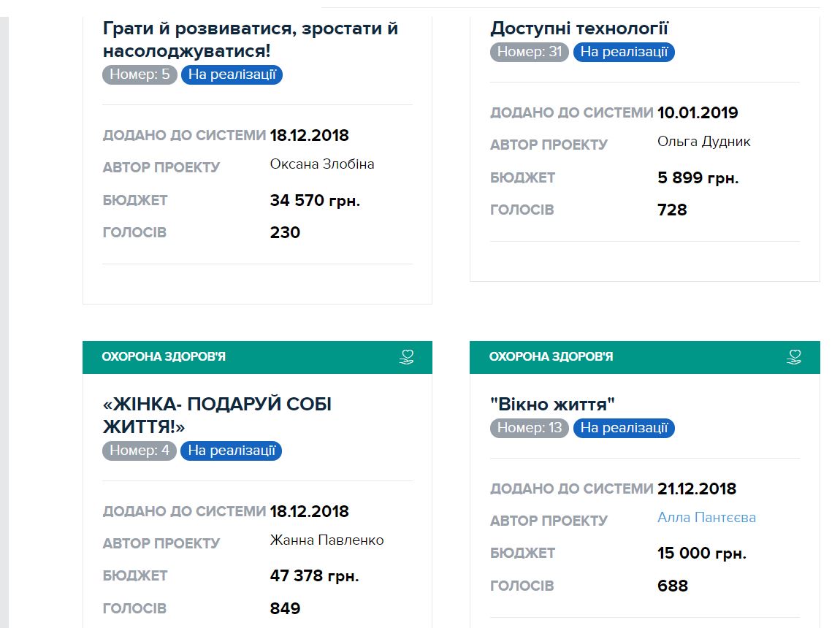The width and height of the screenshot is (840, 628).
Task: Click the health icon above "Вікно життя" card
Action: (794, 357)
